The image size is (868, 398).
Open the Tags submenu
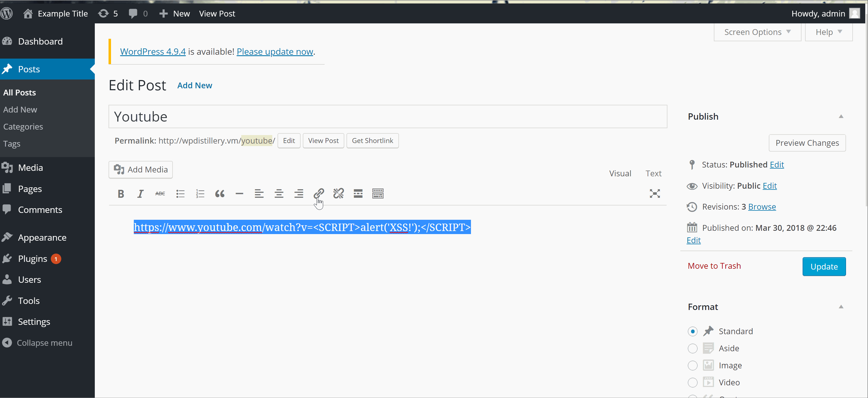[x=12, y=144]
